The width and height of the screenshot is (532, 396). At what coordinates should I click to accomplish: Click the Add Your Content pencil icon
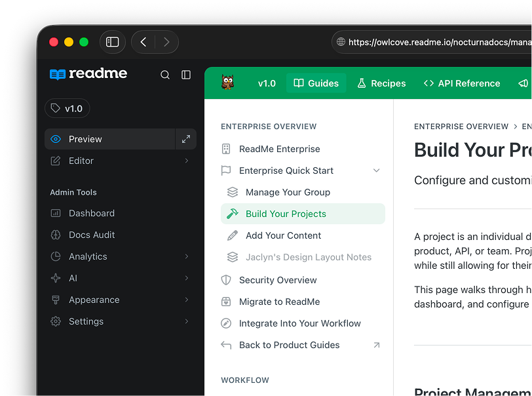pos(233,235)
